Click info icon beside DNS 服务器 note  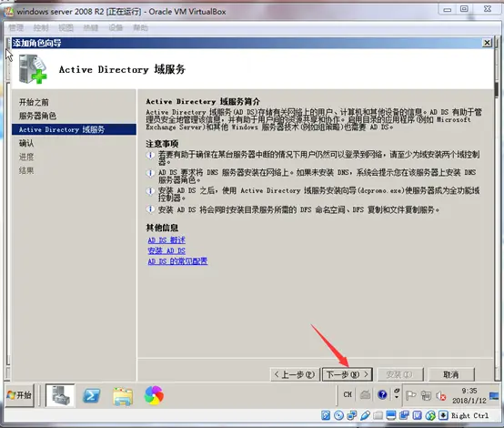point(150,173)
